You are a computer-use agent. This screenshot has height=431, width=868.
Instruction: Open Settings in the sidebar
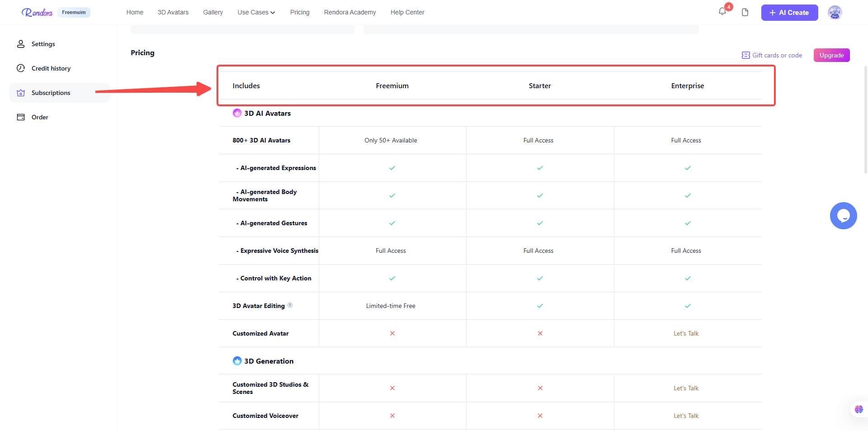click(60, 44)
